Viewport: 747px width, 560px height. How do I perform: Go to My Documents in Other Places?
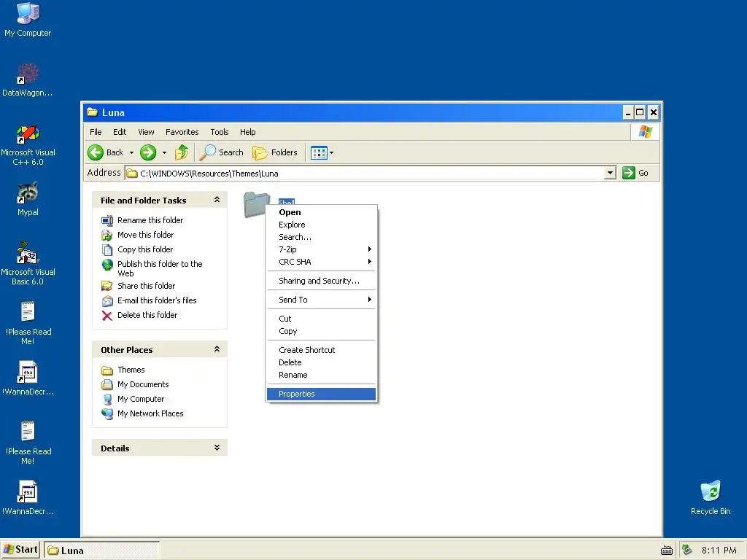143,384
